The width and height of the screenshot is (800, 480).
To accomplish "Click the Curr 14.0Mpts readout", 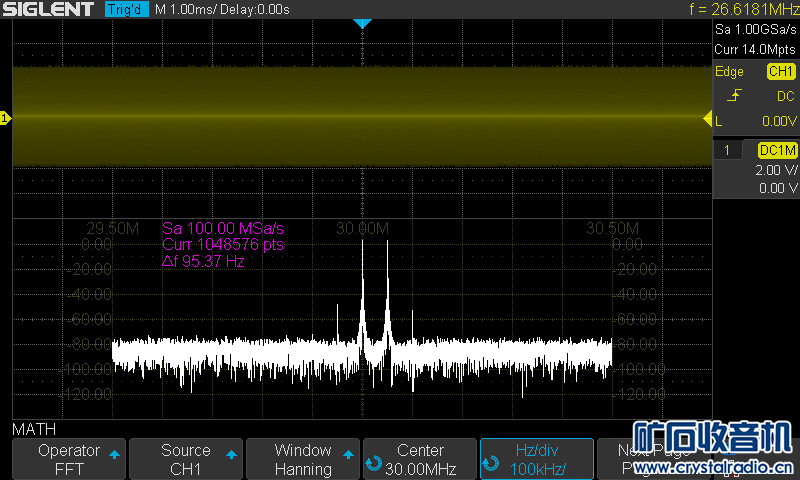I will coord(755,49).
